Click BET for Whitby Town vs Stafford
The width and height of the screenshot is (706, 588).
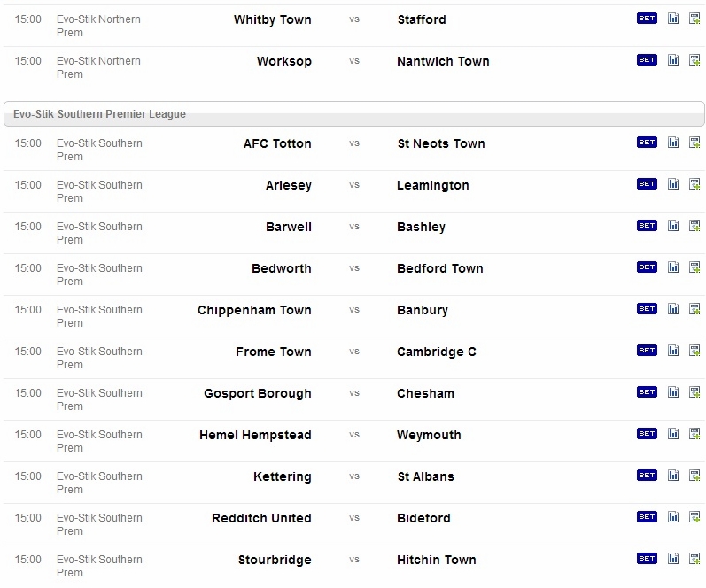(x=647, y=19)
